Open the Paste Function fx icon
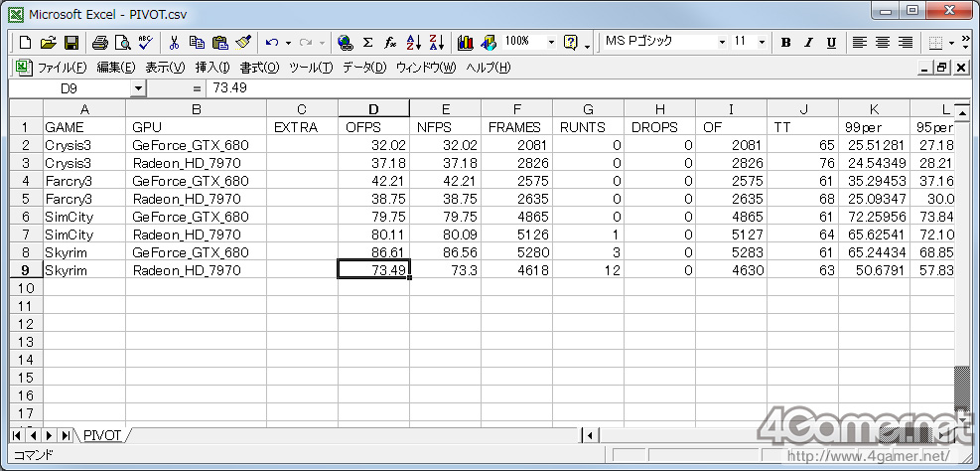Viewport: 980px width, 471px height. click(x=390, y=43)
